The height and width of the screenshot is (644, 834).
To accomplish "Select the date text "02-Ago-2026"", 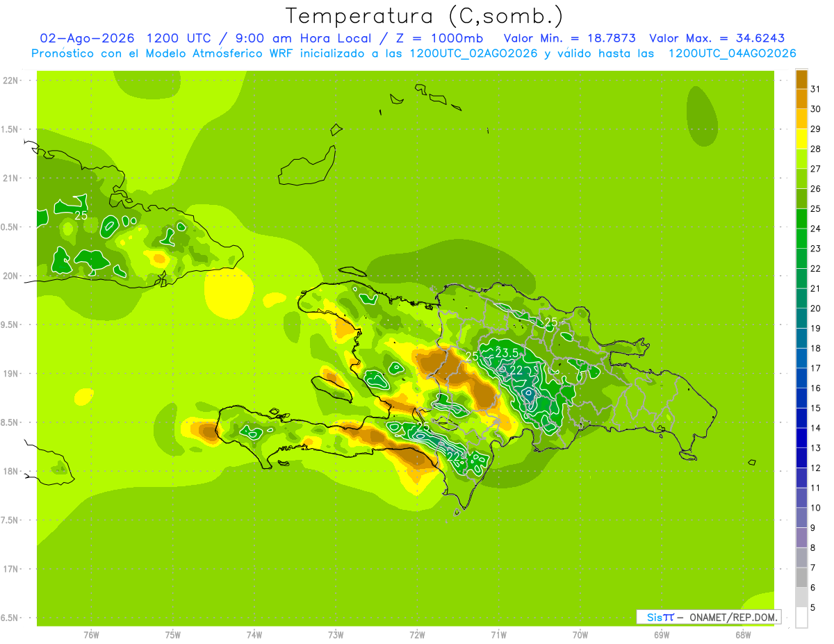I will (88, 38).
